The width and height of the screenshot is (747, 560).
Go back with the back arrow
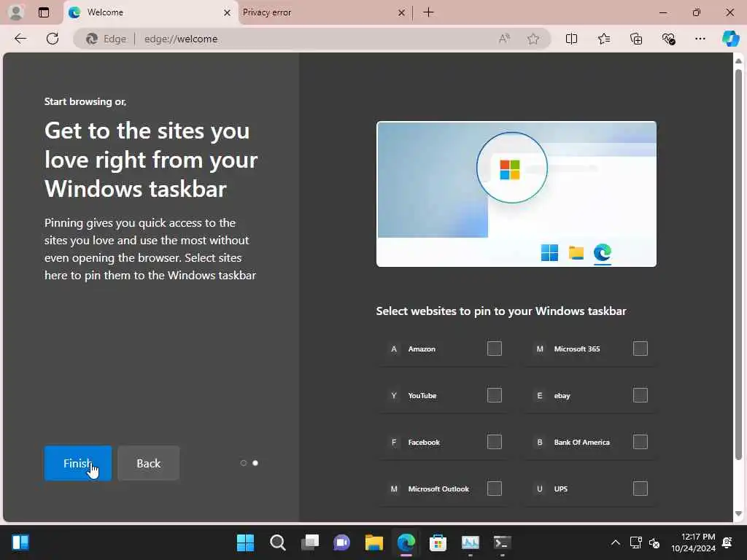pos(20,39)
